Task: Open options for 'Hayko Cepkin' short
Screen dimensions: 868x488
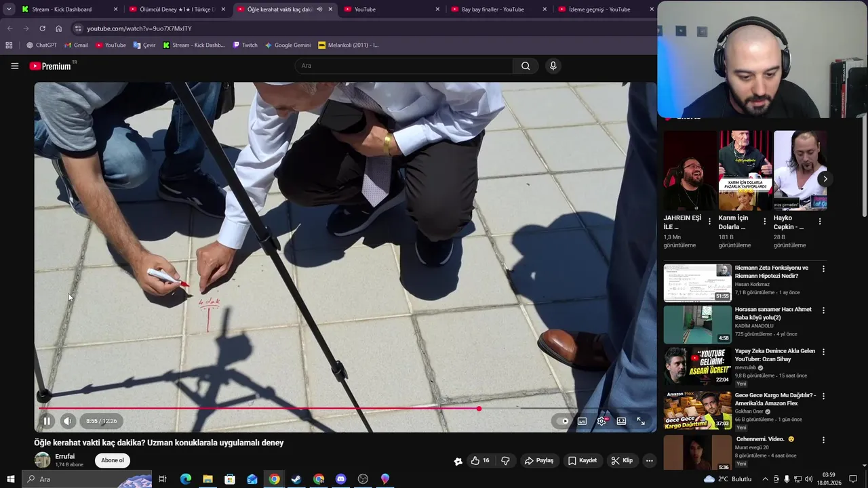Action: coord(820,222)
